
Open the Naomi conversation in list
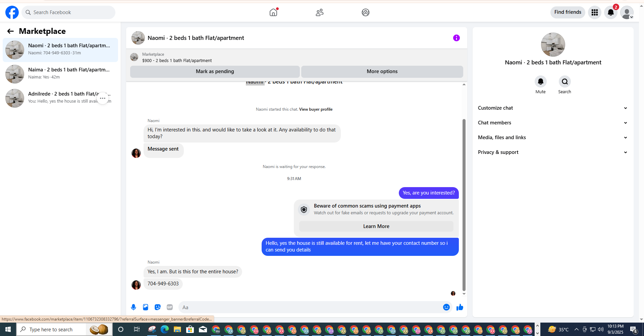pyautogui.click(x=60, y=50)
